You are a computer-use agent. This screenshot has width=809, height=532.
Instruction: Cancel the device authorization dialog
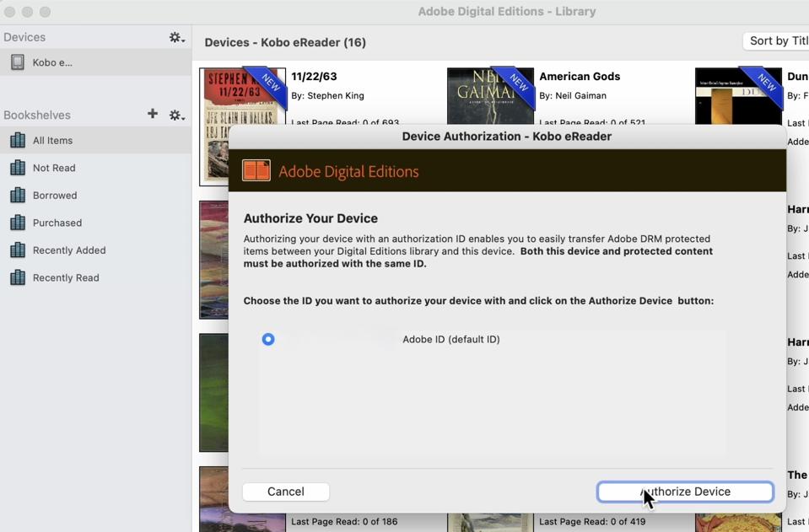click(x=285, y=492)
